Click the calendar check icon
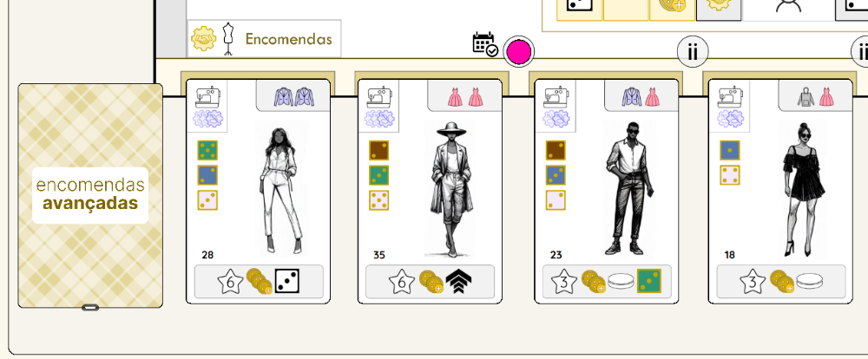This screenshot has width=868, height=359. (x=485, y=44)
